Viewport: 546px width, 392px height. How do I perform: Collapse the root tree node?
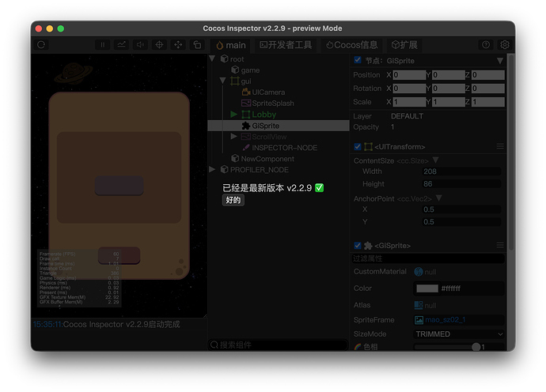tap(212, 58)
